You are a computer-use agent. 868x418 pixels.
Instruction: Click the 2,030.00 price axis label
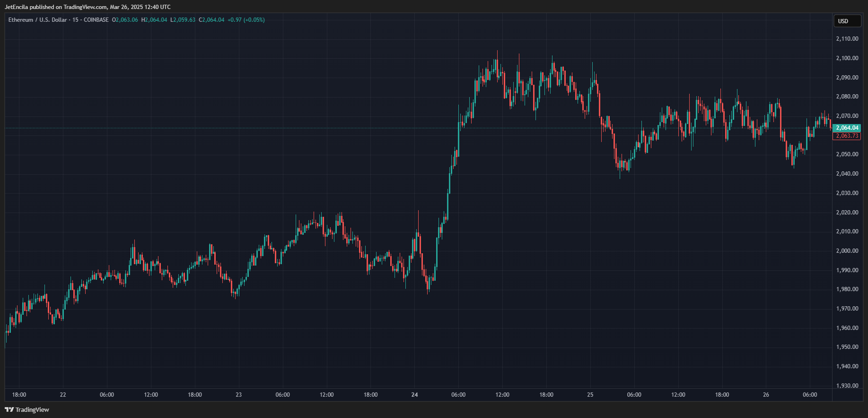pyautogui.click(x=847, y=193)
